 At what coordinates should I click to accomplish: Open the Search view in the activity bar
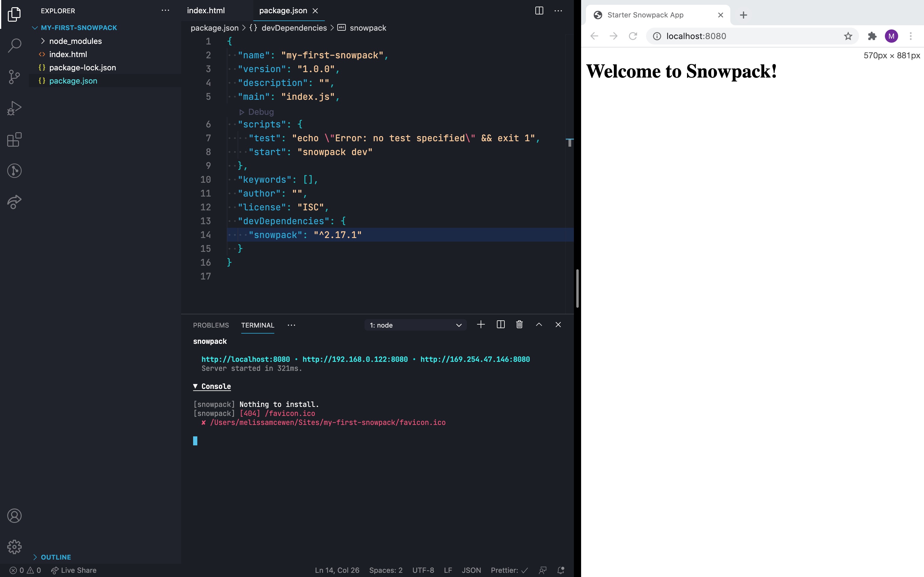14,45
